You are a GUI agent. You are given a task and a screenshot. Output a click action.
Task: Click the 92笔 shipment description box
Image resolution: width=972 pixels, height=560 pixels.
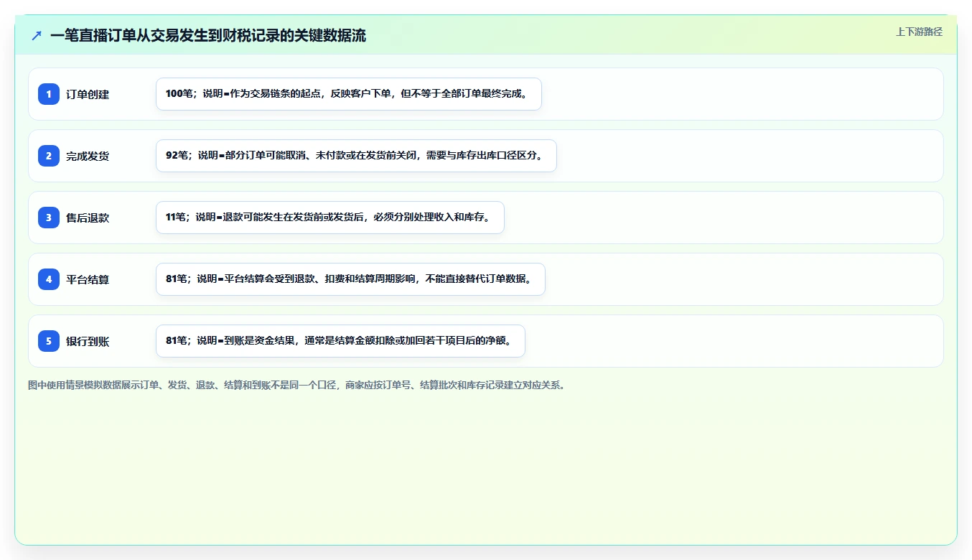click(356, 156)
